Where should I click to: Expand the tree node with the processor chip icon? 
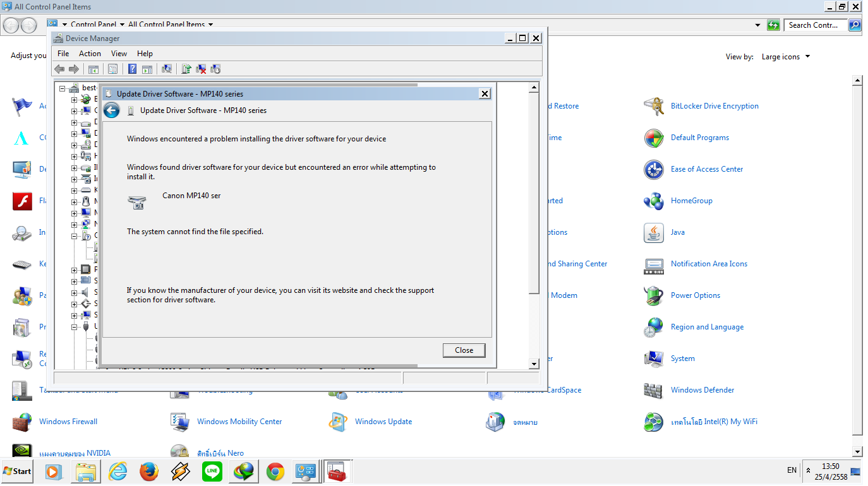click(74, 270)
